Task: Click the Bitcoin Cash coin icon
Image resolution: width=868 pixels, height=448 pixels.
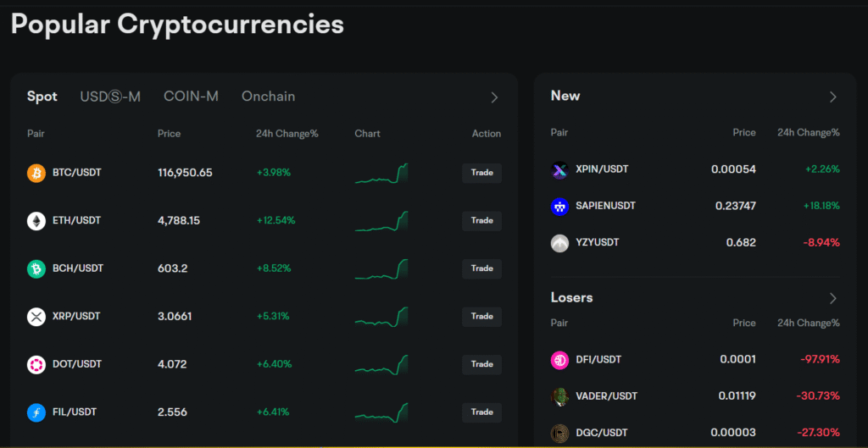Action: point(36,268)
